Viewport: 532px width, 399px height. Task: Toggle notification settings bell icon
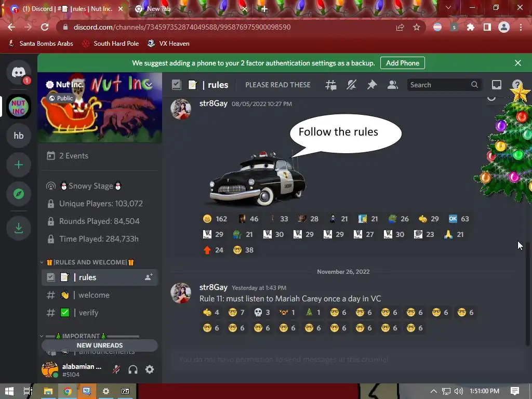(x=351, y=85)
